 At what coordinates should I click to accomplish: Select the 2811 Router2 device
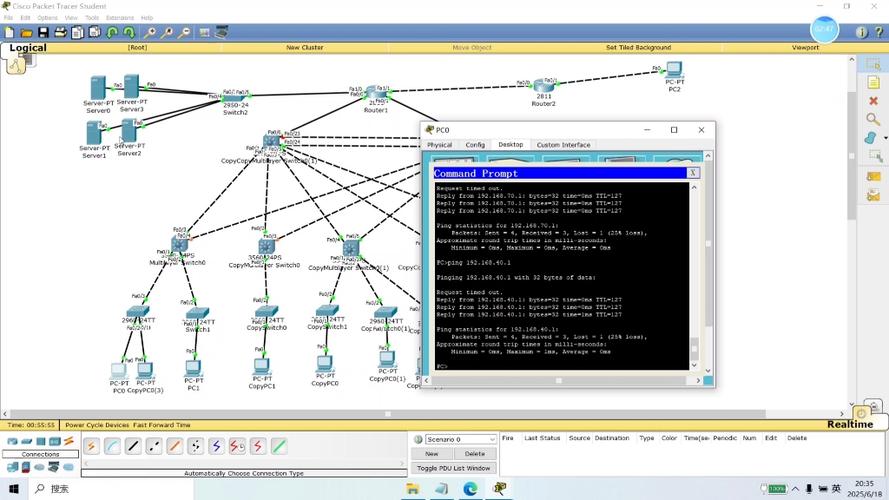(543, 87)
